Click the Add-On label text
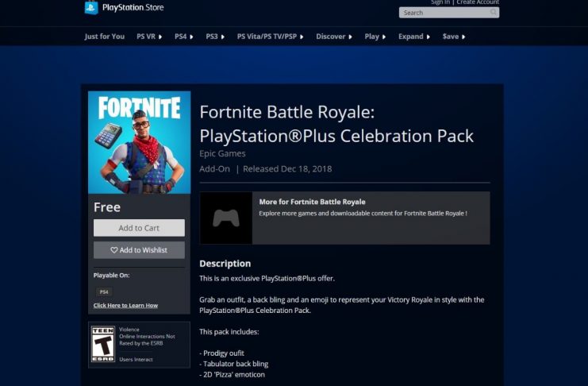This screenshot has width=588, height=386. point(215,169)
